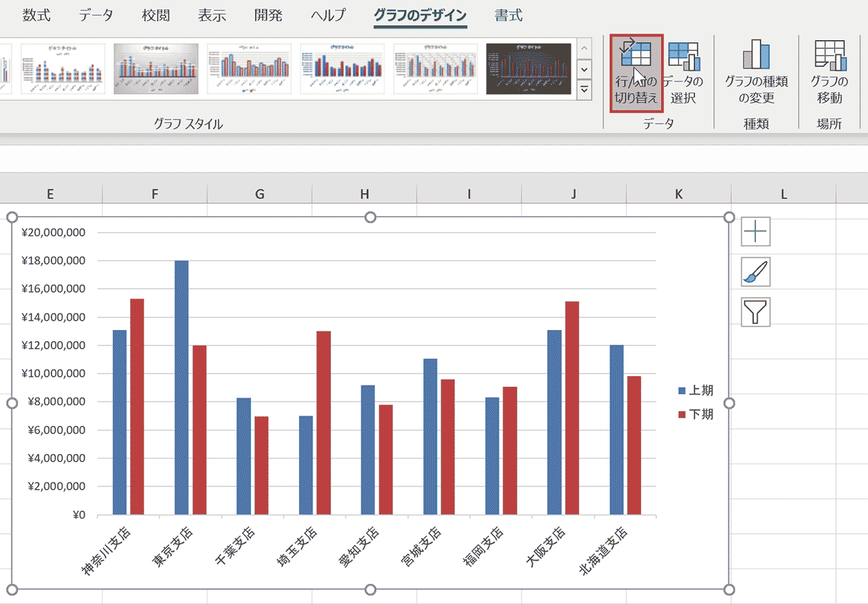Open the データ ribbon tab
868x604 pixels.
coord(95,15)
